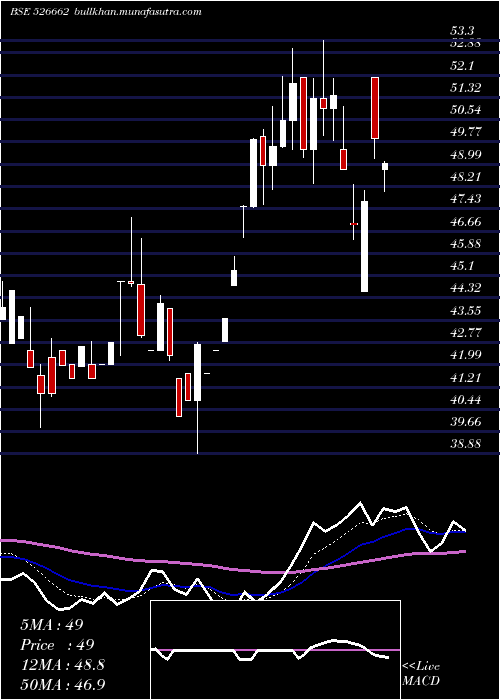
Task: Click the 41.21 price axis label
Action: click(466, 377)
